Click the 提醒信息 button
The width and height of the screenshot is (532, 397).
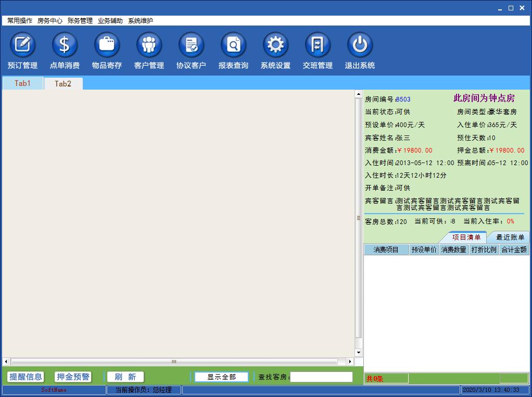click(26, 377)
